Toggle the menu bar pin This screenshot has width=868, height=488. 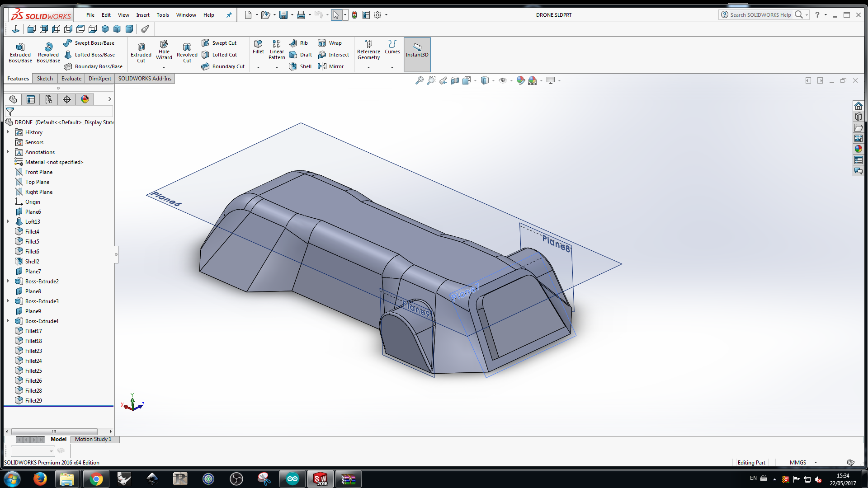coord(229,15)
